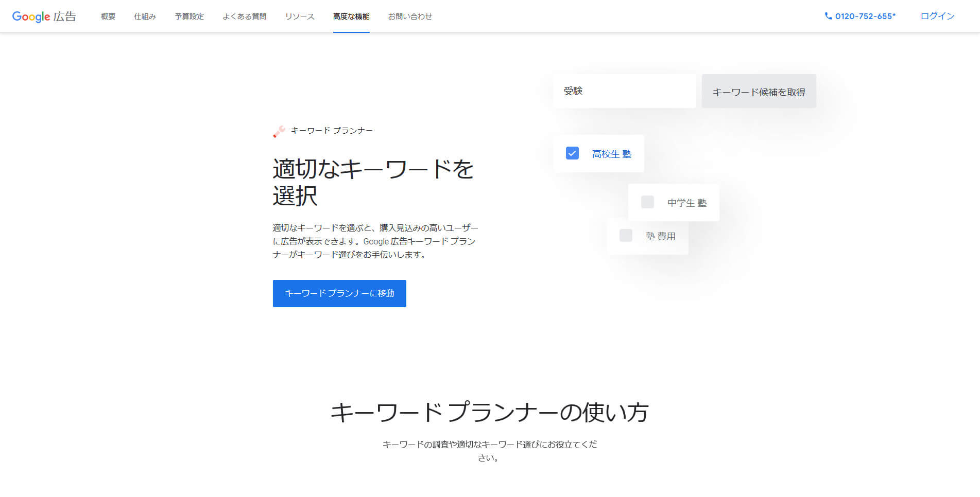
Task: Click the ログイン link
Action: coord(937,16)
